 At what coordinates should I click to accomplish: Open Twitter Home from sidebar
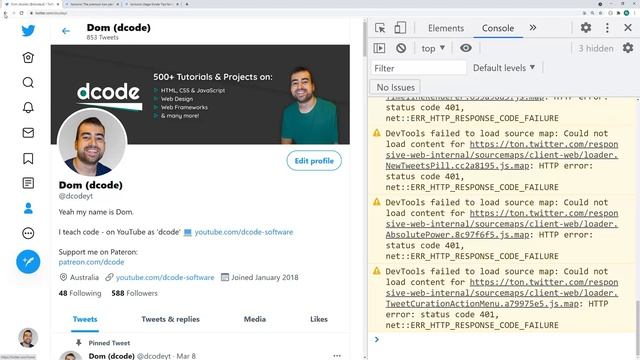28,58
